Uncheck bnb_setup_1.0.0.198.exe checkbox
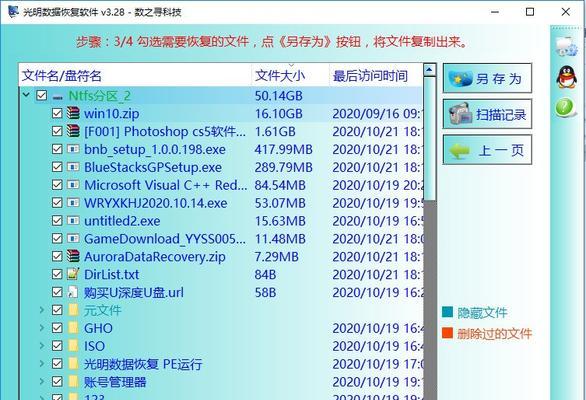Screen dimensions: 586x400 [x=57, y=149]
